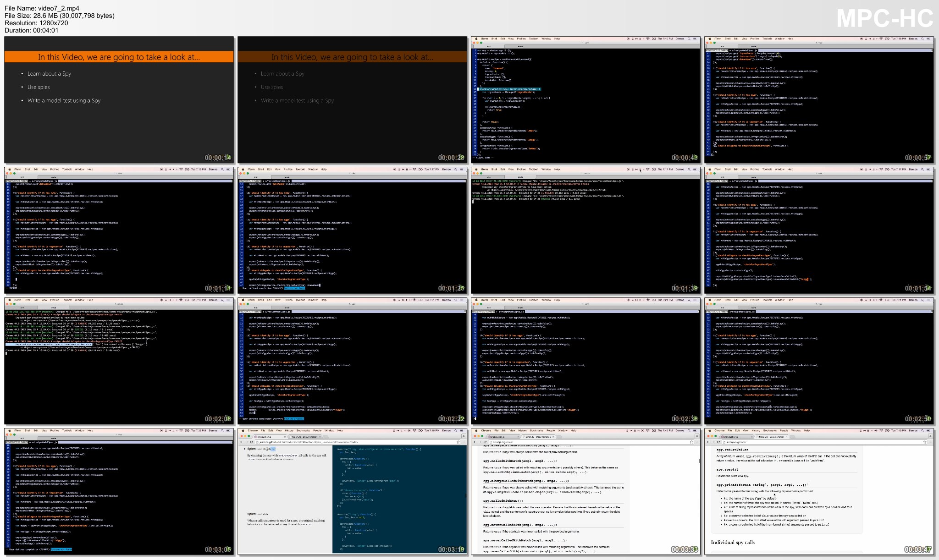Select the test-failure terminal thumbnail at 00:02:08

pyautogui.click(x=119, y=361)
